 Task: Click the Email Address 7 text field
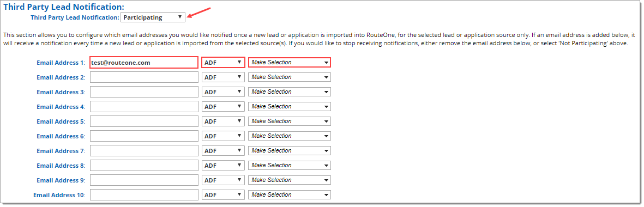[144, 151]
